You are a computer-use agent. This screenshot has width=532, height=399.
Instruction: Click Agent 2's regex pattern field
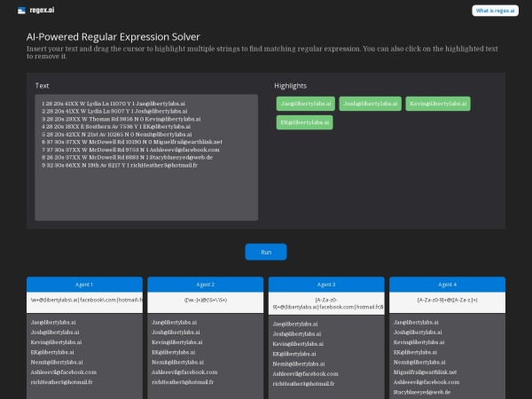[206, 300]
